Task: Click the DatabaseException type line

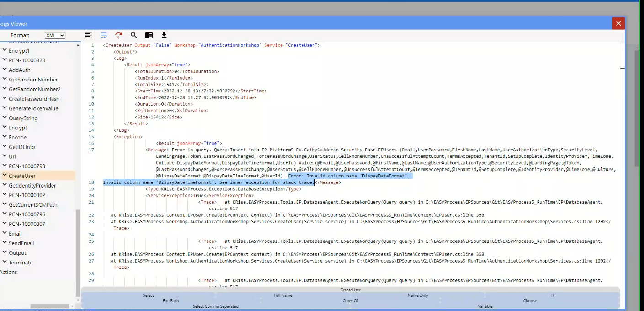Action: pos(223,189)
